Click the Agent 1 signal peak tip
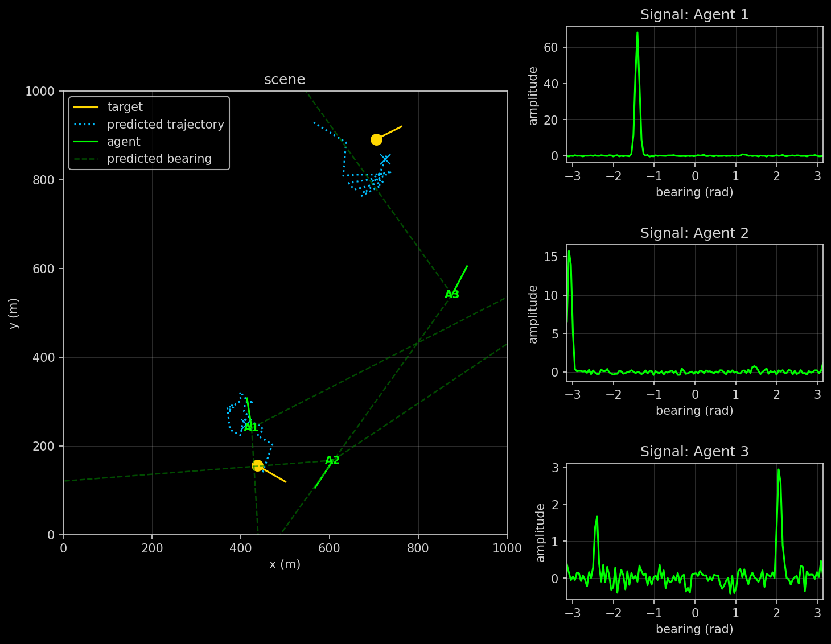Screen dimensions: 831x644 tap(637, 33)
